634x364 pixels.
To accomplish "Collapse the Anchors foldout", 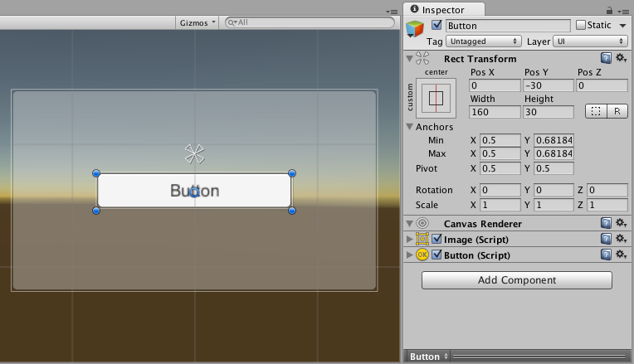I will [x=409, y=127].
